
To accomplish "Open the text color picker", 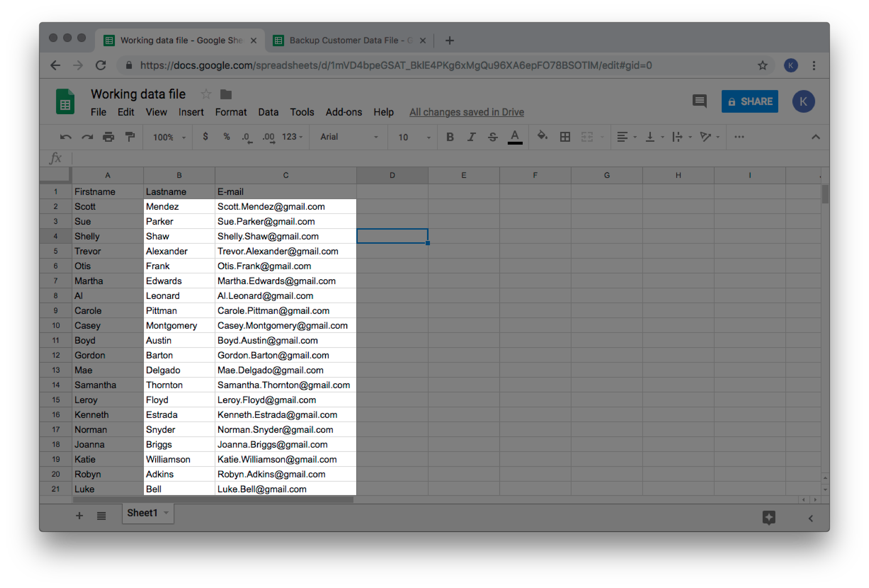I will point(515,137).
